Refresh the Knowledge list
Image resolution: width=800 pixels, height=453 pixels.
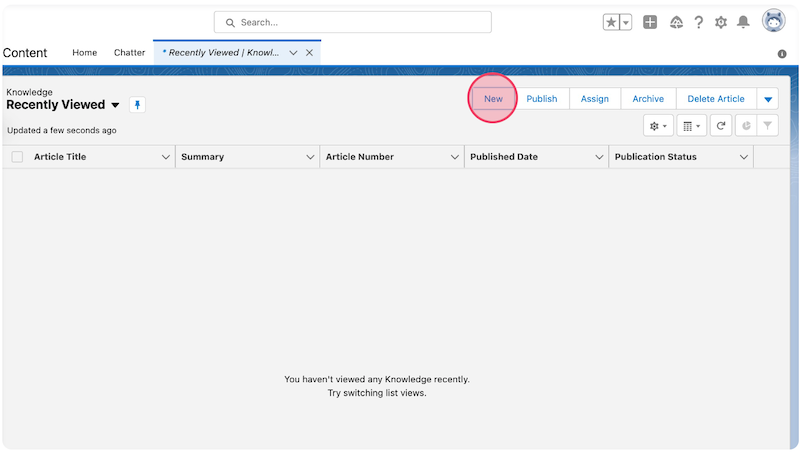click(x=720, y=126)
